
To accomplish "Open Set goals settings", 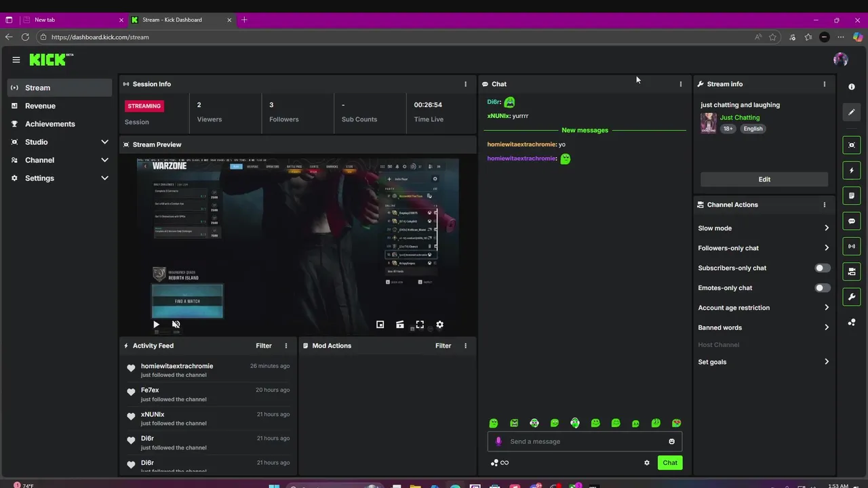I will click(x=764, y=362).
